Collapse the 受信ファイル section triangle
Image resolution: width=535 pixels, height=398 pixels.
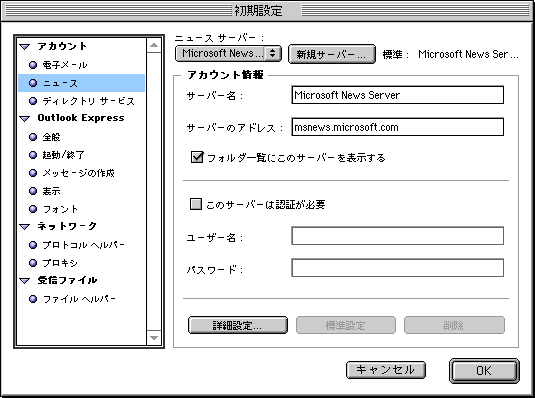pyautogui.click(x=25, y=281)
